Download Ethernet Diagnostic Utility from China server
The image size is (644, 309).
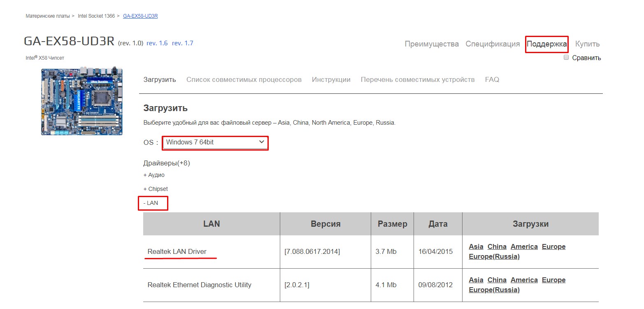point(497,280)
